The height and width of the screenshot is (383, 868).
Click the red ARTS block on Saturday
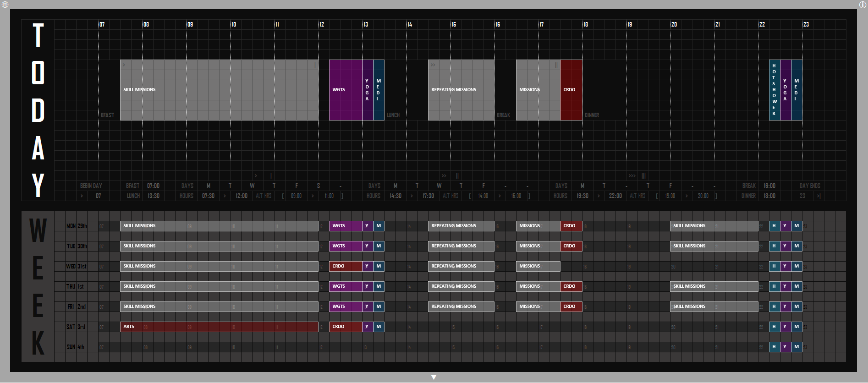pyautogui.click(x=219, y=327)
